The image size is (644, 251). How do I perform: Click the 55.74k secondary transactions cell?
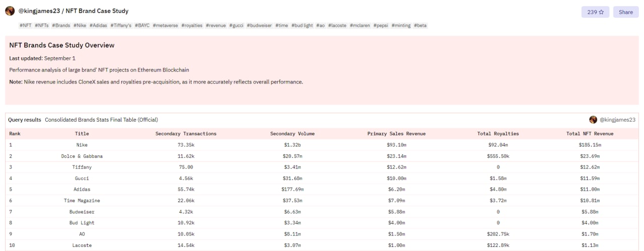tap(186, 189)
